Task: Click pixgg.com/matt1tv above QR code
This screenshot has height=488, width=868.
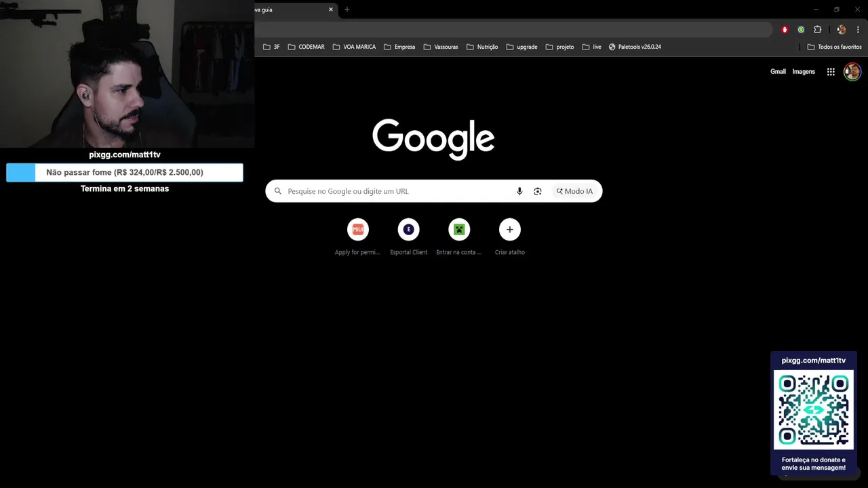Action: coord(814,361)
